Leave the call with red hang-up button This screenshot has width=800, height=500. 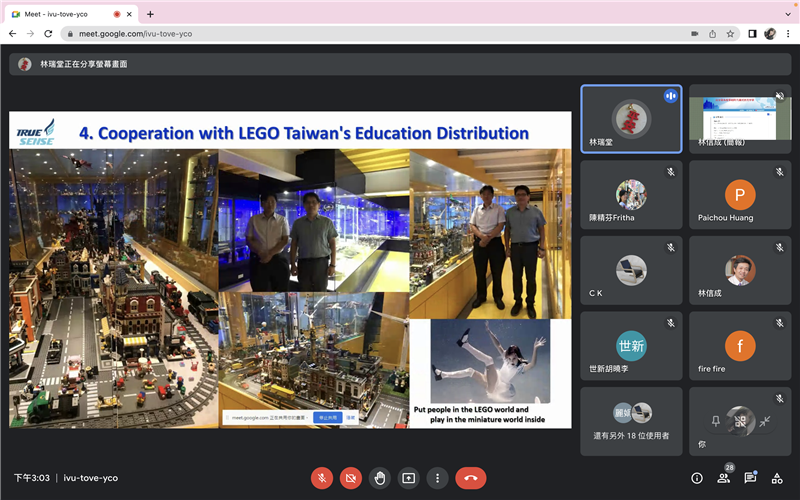pos(471,478)
